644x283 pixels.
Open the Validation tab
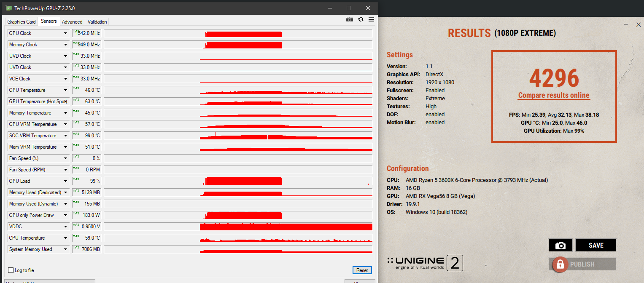(x=97, y=22)
